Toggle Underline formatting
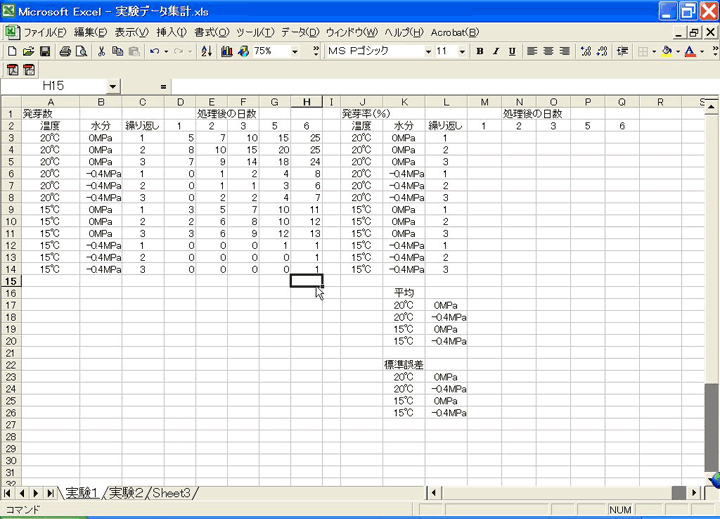Viewport: 720px width, 519px height. [x=512, y=51]
